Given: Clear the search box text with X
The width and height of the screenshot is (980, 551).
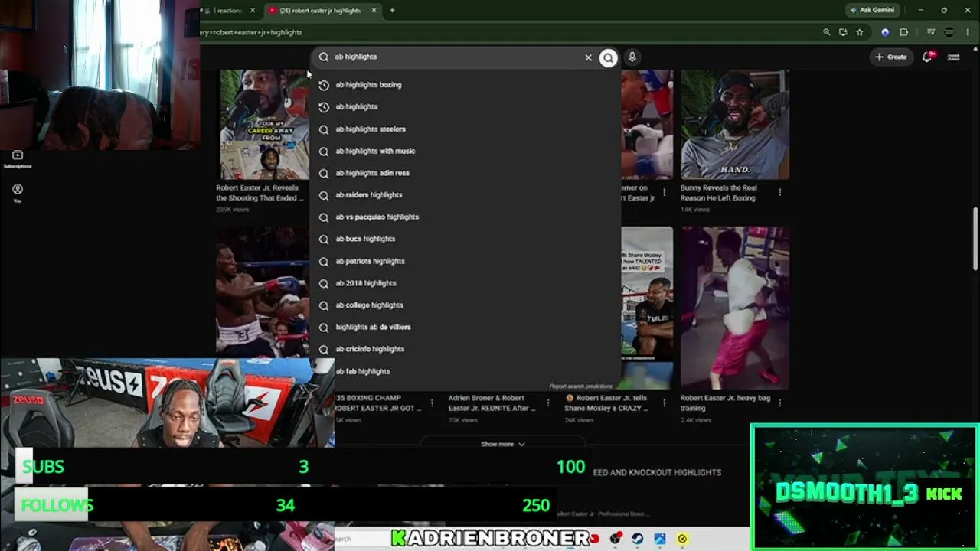Looking at the screenshot, I should 588,57.
